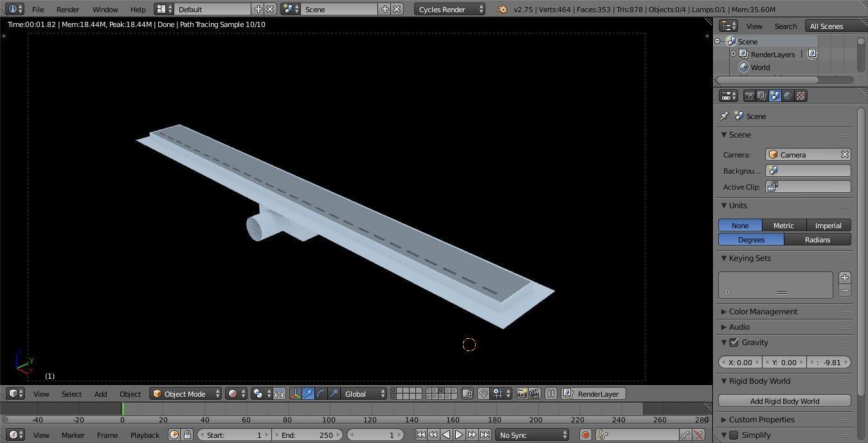Click the OpenGL render animation clapper icon
This screenshot has height=443, width=868.
click(534, 393)
